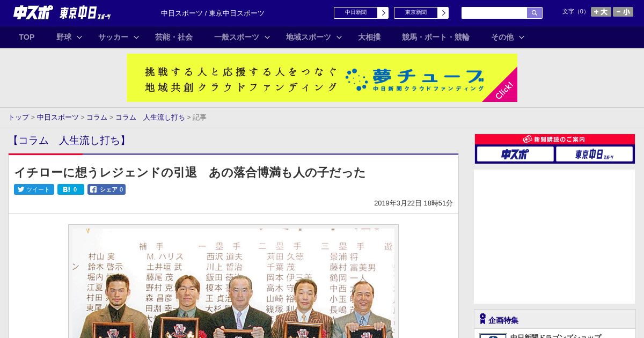Viewport: 644px width, 338px height.
Task: Select the 競馬・ボート・競輪 menu item
Action: 436,37
